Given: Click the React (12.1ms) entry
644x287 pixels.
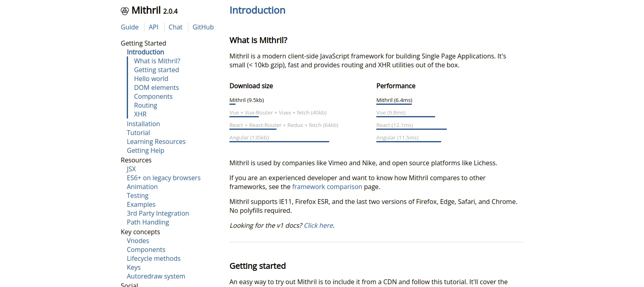Looking at the screenshot, I should click(394, 125).
